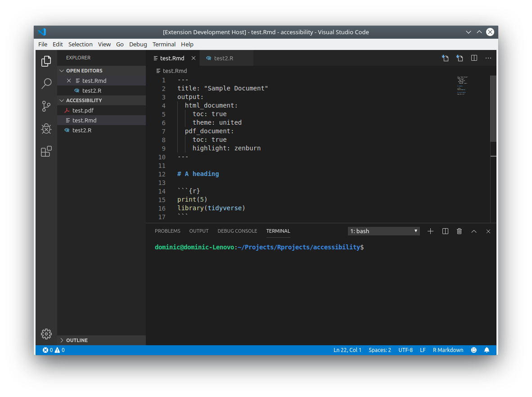
Task: Click the 'library(tidyverse)' code line
Action: click(x=211, y=208)
